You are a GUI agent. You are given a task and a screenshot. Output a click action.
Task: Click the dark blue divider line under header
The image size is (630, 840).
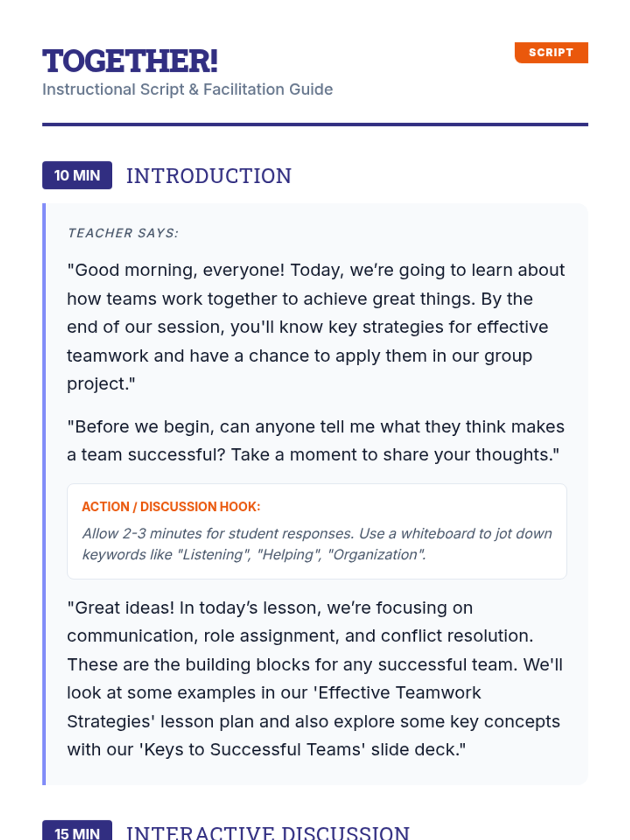(x=315, y=124)
